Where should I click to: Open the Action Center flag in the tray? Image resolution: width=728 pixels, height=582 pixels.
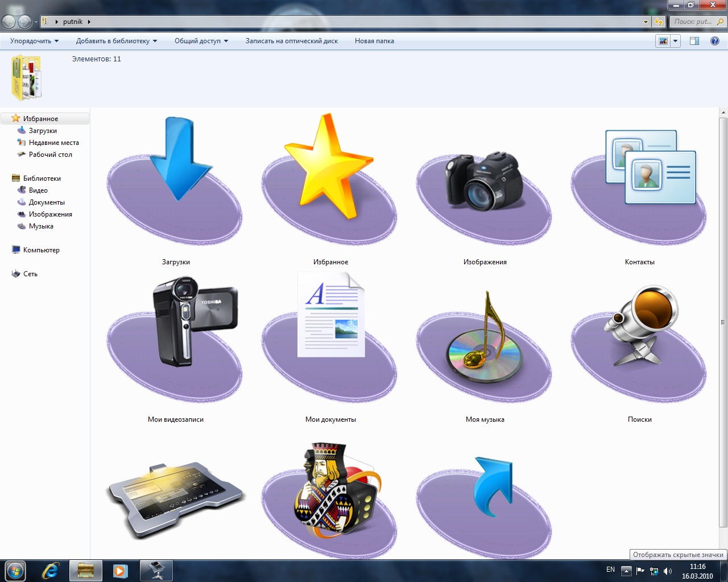pos(640,571)
